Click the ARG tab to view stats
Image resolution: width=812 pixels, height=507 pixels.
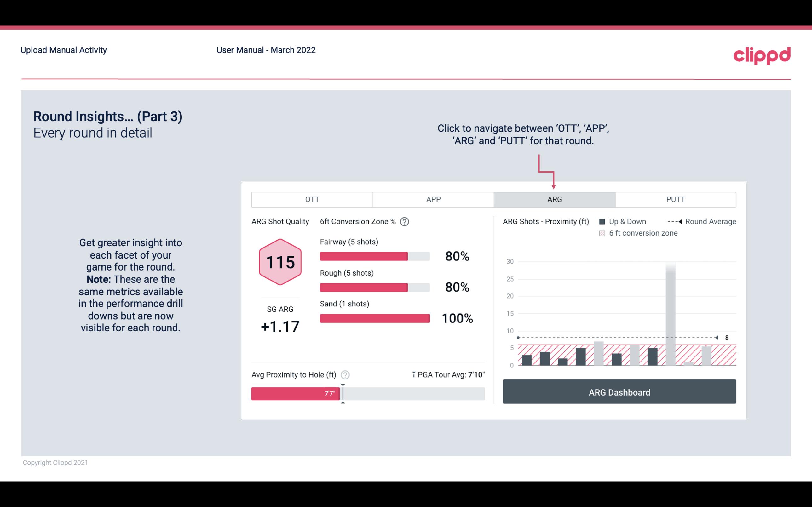click(553, 200)
